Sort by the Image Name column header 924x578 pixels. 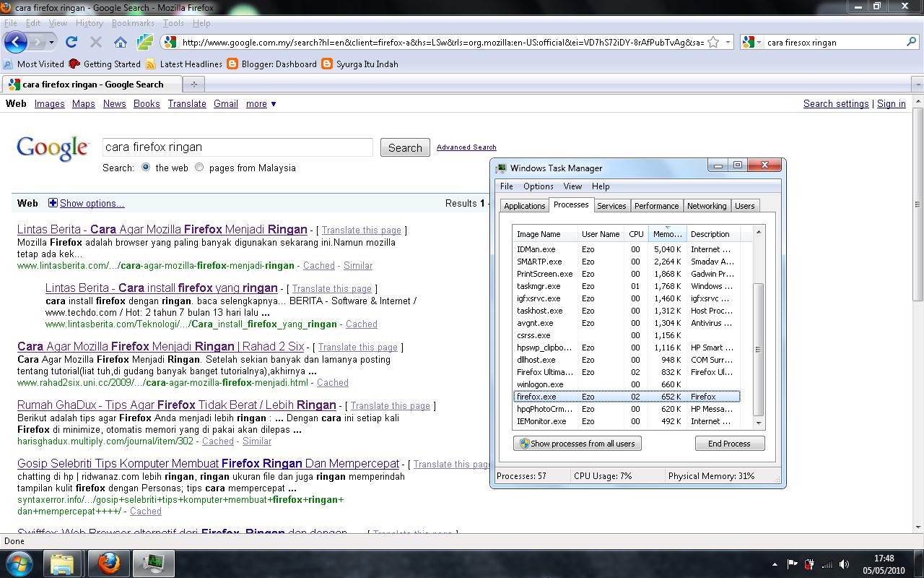545,234
